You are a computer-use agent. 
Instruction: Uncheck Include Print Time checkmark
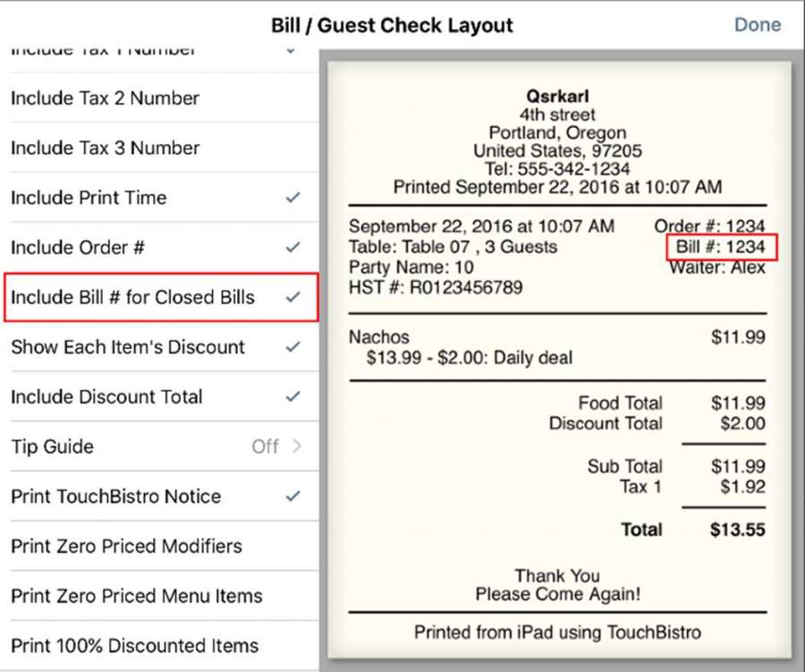tap(292, 198)
